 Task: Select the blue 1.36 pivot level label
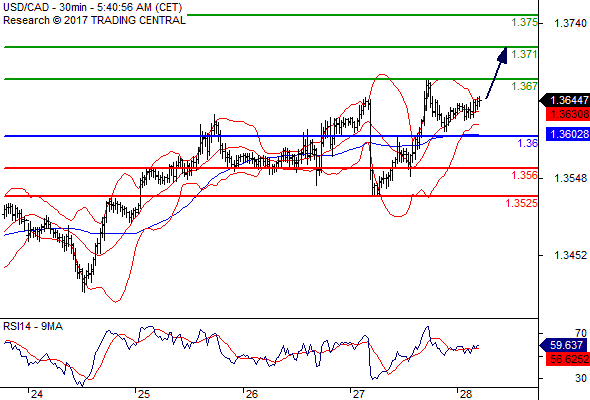tap(528, 143)
